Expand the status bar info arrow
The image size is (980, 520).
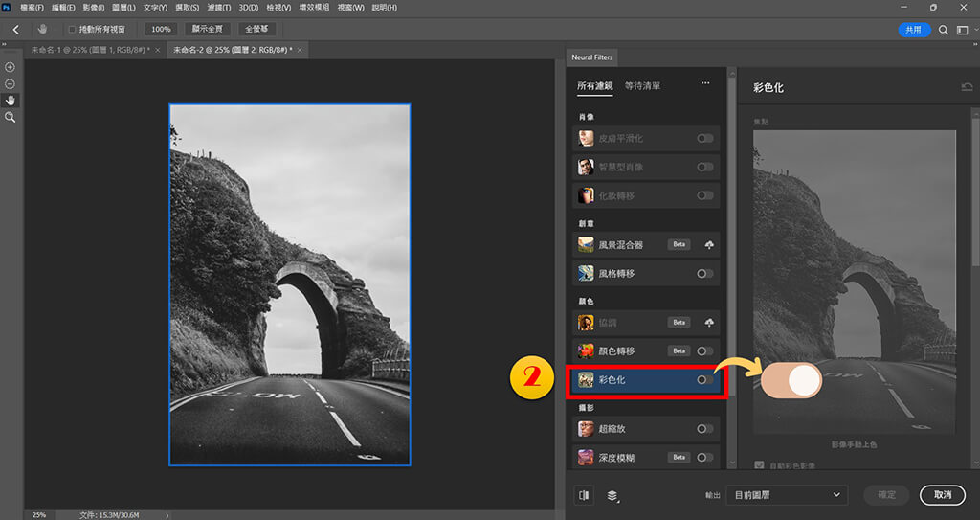point(167,515)
